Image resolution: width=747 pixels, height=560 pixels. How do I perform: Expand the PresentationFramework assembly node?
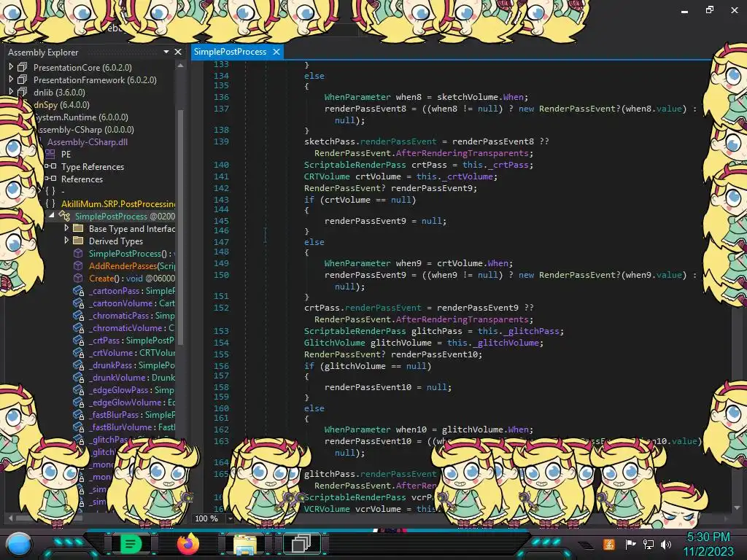pyautogui.click(x=11, y=79)
